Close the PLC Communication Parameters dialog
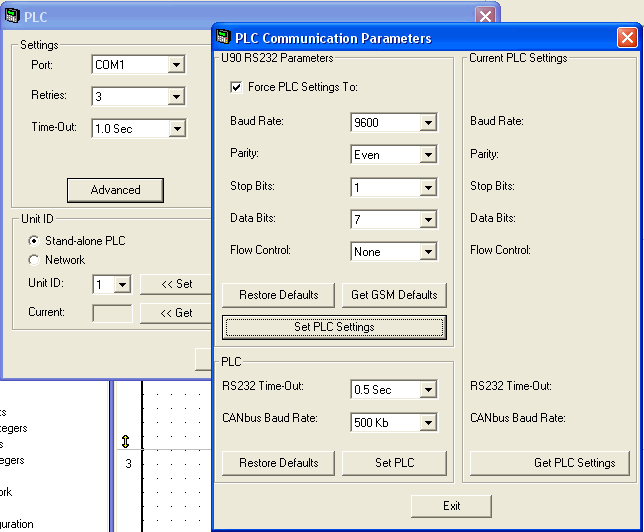This screenshot has height=532, width=644. 627,38
